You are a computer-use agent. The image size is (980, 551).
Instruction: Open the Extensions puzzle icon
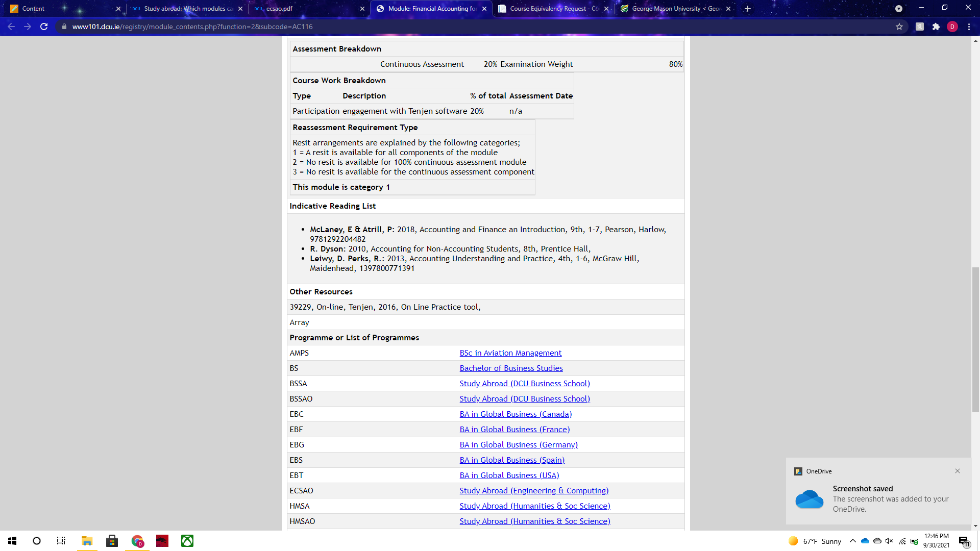(x=936, y=27)
